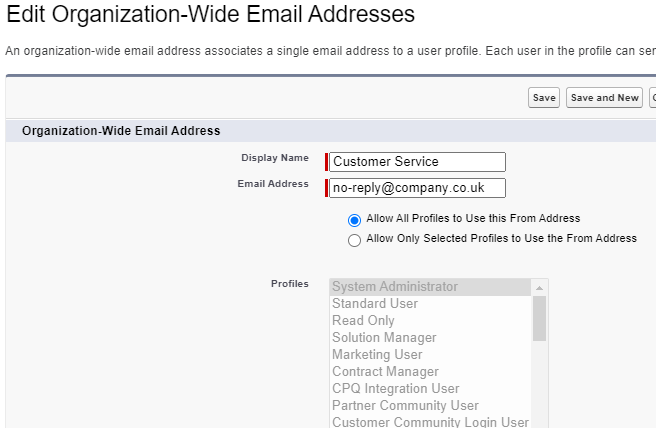Select Customer Community Login User profile
This screenshot has height=428, width=656.
click(430, 422)
